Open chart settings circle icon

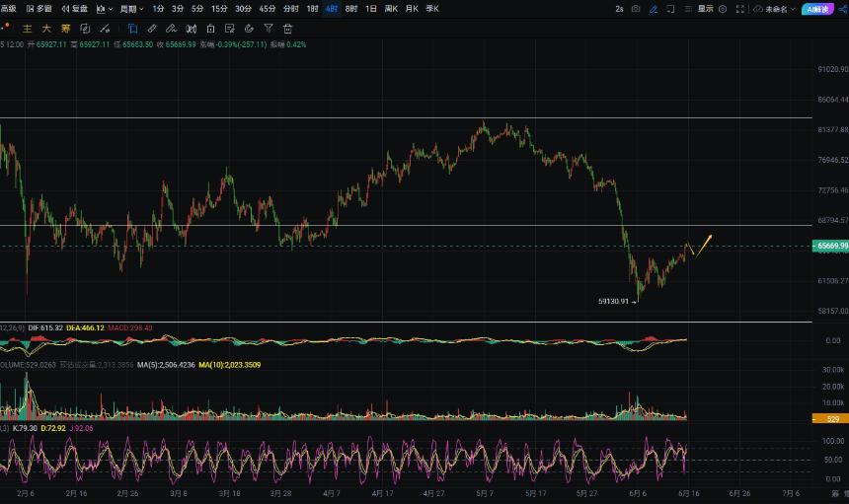tap(723, 9)
